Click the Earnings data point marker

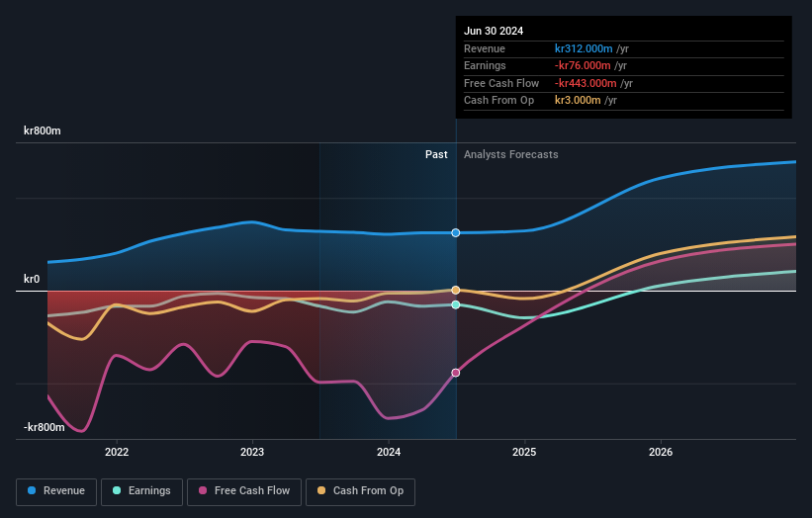tap(456, 304)
